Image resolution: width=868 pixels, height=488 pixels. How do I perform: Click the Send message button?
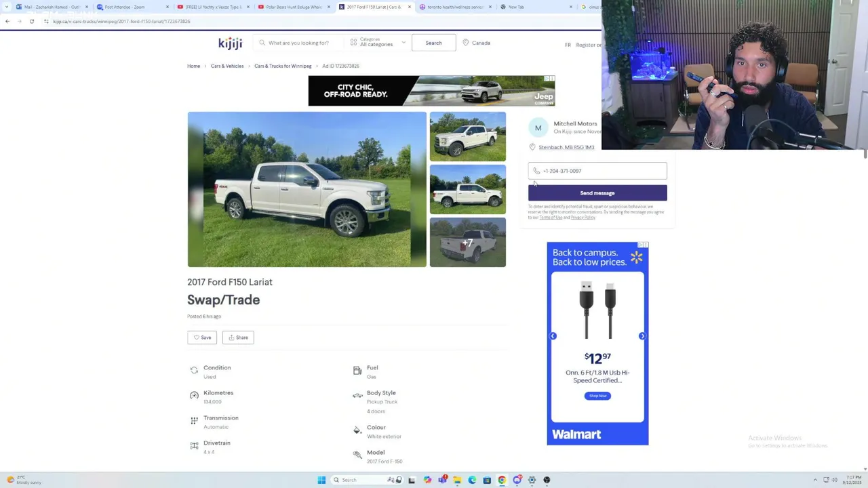coord(597,193)
